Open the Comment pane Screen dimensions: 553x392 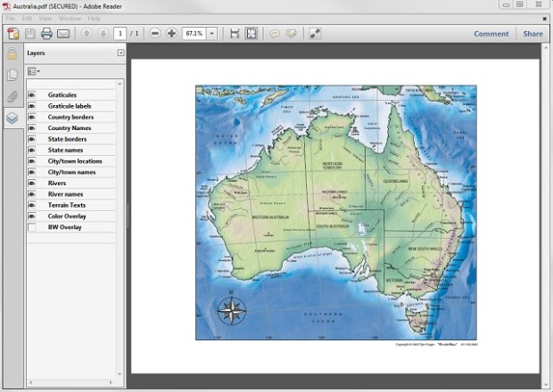491,34
